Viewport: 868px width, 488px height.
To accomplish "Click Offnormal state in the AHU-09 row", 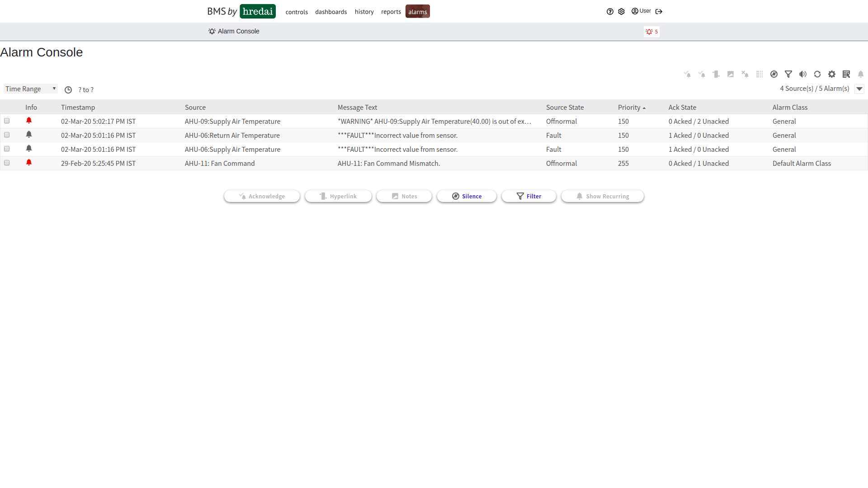I will point(561,122).
